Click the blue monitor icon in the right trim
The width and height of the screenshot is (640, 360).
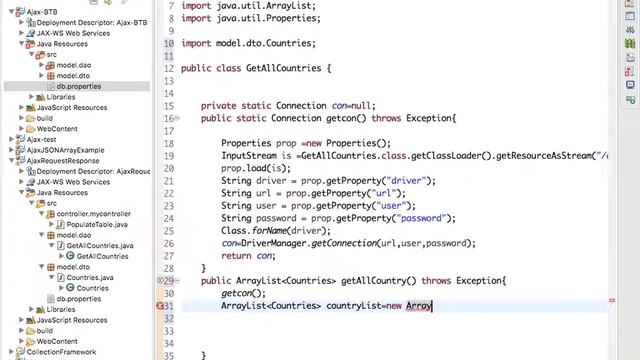(x=630, y=85)
